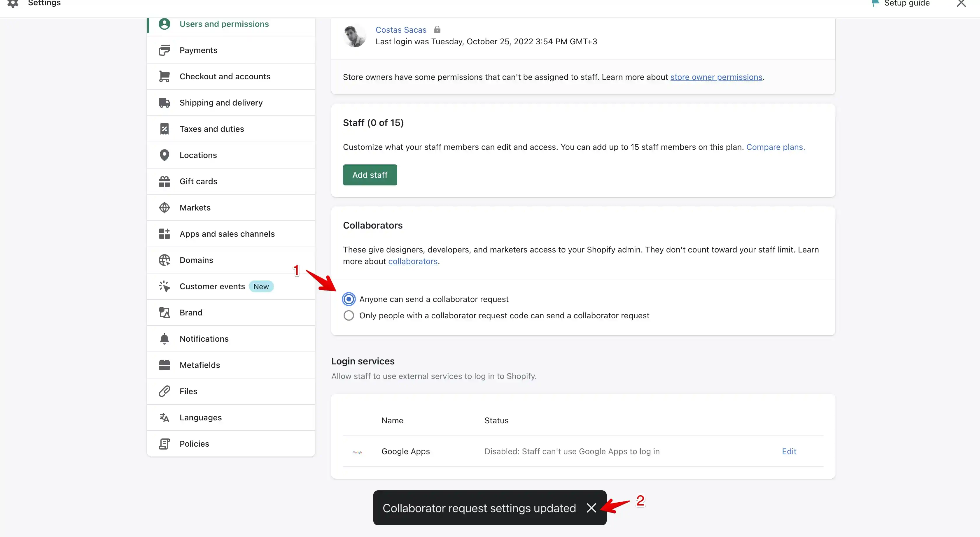This screenshot has height=537, width=980.
Task: Click the Markets globe icon
Action: (x=164, y=208)
